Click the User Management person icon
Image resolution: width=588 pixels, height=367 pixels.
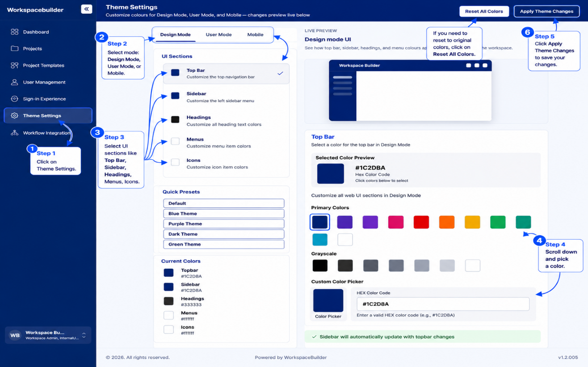[x=15, y=82]
